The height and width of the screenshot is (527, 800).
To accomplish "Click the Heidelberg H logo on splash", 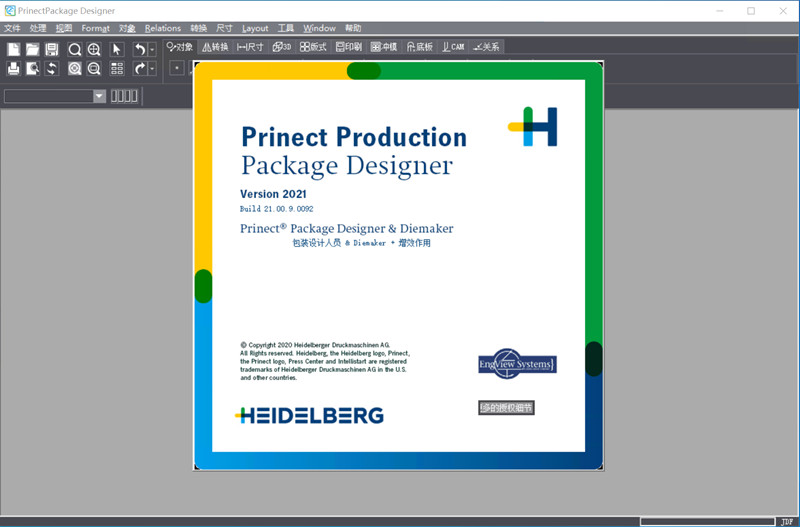I will 533,127.
